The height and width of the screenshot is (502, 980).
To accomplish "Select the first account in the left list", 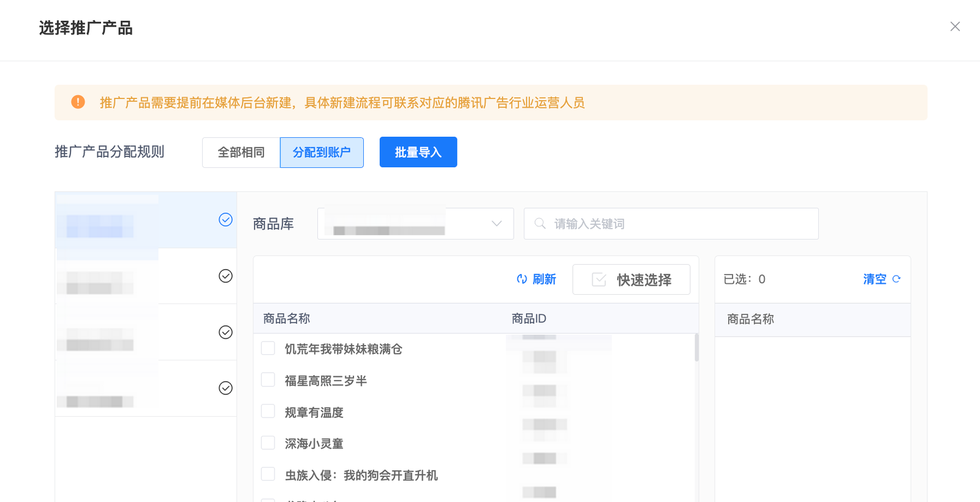I will pos(146,220).
